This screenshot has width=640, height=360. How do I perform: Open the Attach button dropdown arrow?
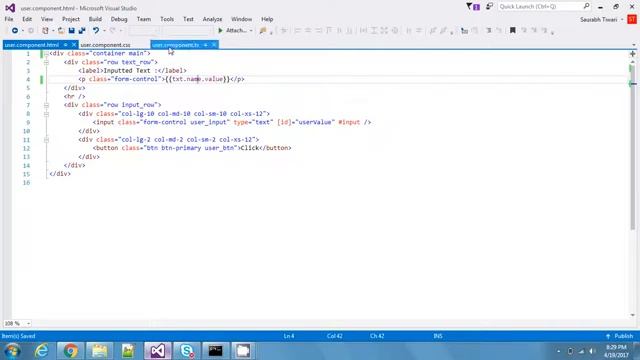click(251, 31)
